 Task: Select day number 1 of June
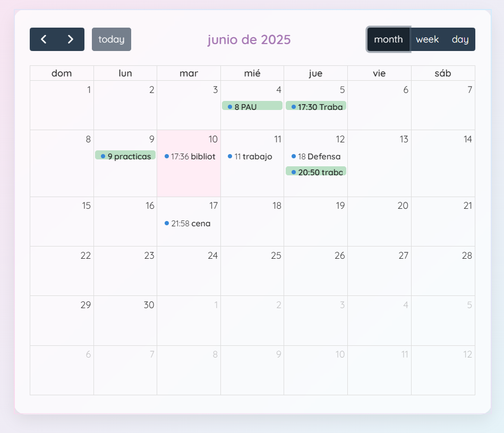pyautogui.click(x=89, y=90)
